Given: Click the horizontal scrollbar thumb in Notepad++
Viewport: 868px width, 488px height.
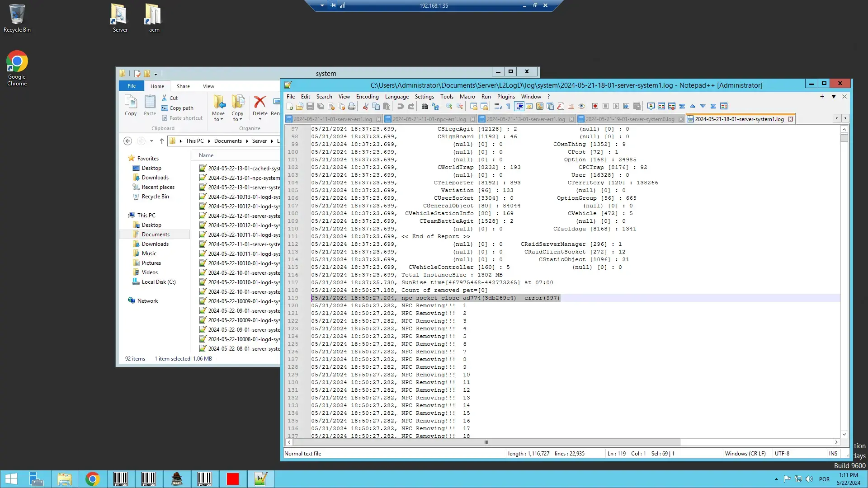Looking at the screenshot, I should pyautogui.click(x=486, y=442).
